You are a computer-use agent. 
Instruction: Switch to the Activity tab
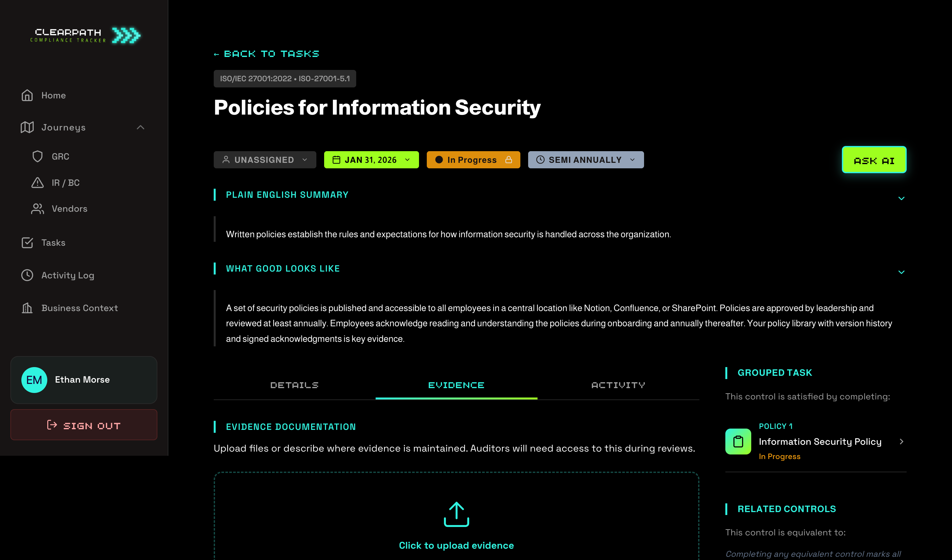618,385
